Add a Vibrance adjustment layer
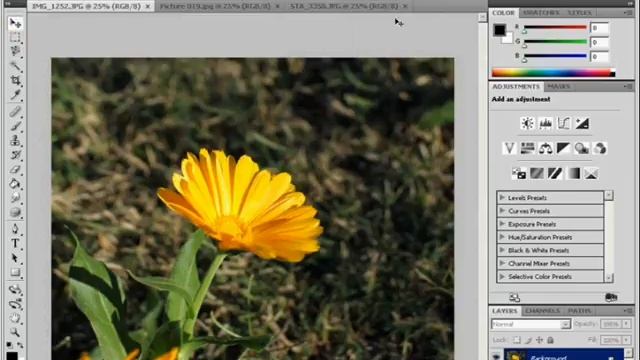The height and width of the screenshot is (360, 640). click(x=509, y=148)
